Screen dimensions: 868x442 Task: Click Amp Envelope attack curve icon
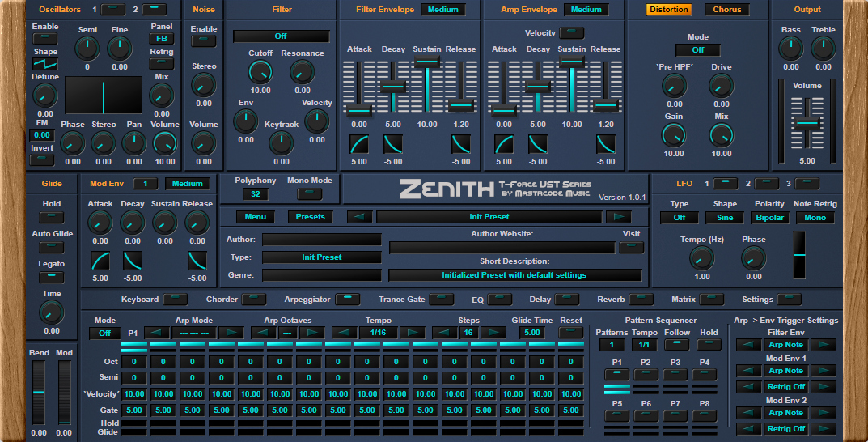coord(504,144)
